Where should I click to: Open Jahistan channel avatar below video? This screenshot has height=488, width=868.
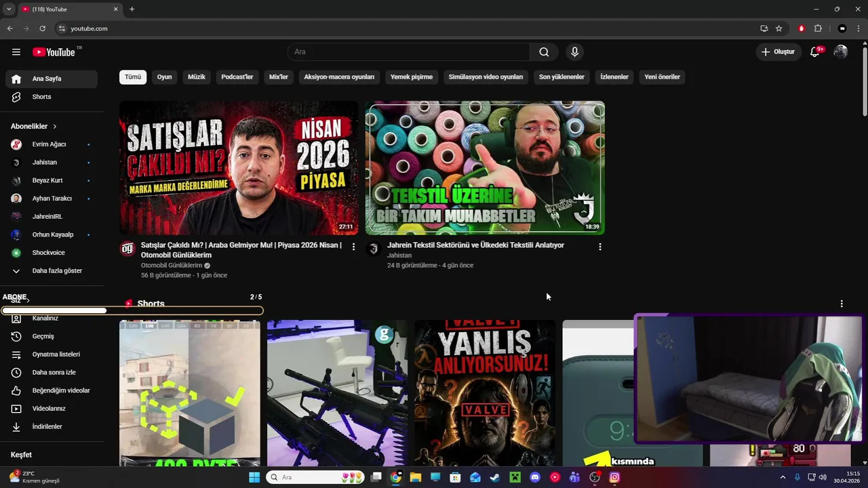coord(373,249)
